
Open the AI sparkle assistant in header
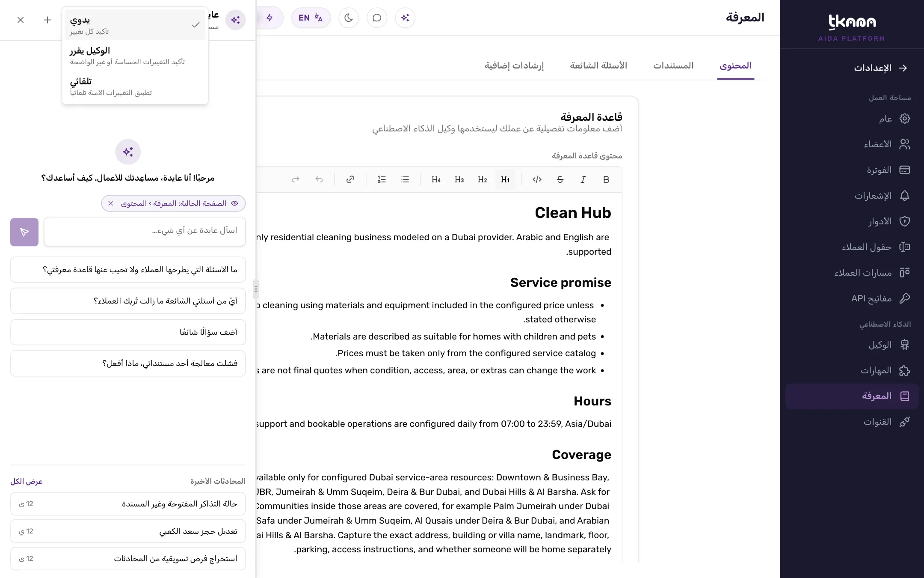[405, 18]
